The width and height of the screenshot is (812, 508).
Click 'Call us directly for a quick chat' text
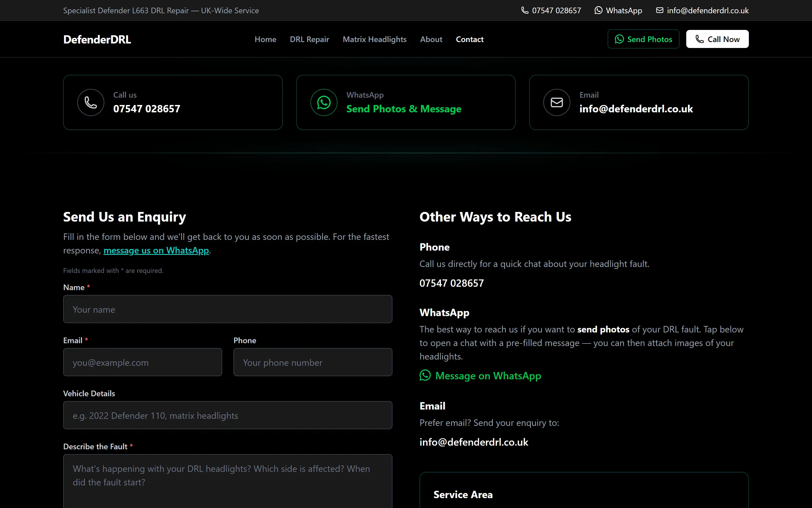[534, 264]
